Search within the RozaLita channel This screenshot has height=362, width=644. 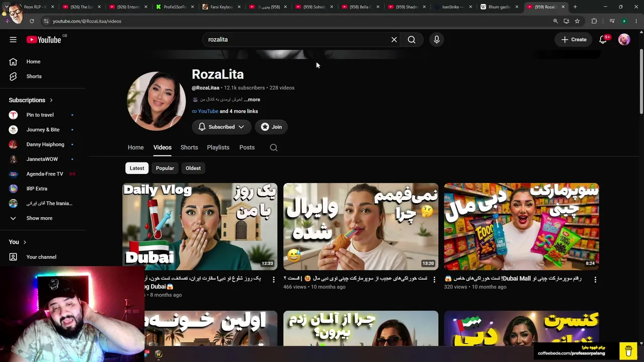[274, 147]
